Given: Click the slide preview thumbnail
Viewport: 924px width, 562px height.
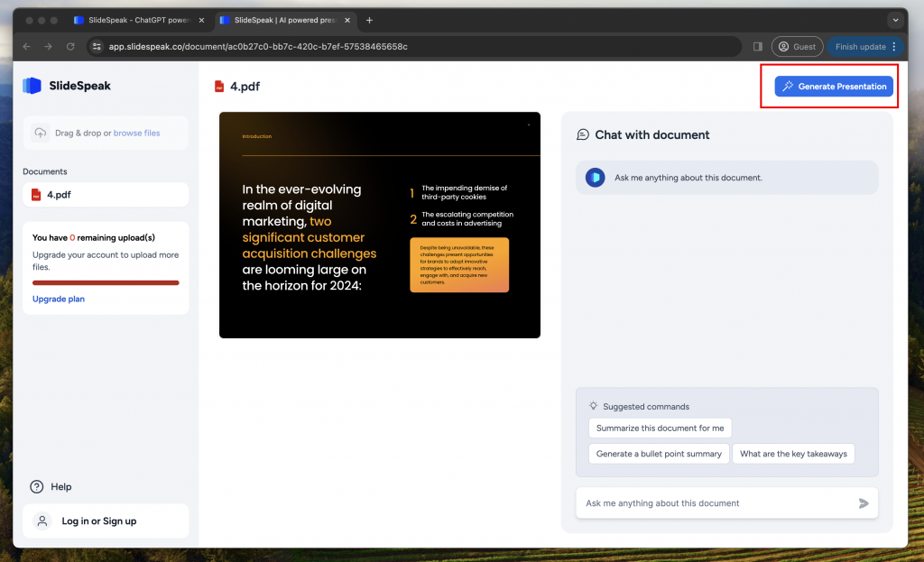Looking at the screenshot, I should [380, 225].
